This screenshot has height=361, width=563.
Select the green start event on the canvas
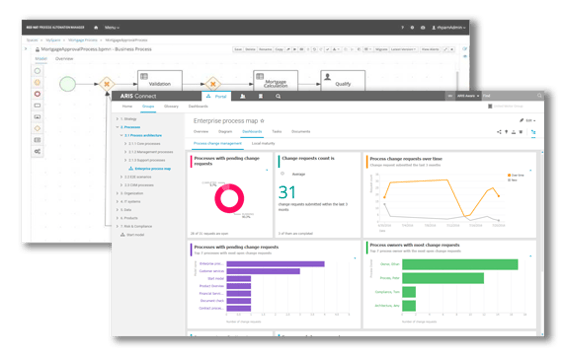coord(68,84)
